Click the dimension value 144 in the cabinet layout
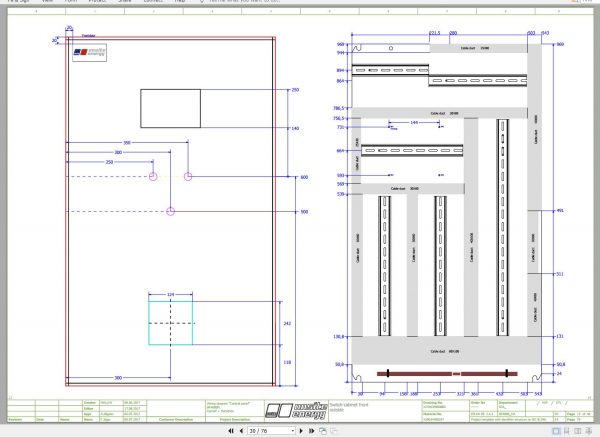600x437 pixels. [414, 122]
